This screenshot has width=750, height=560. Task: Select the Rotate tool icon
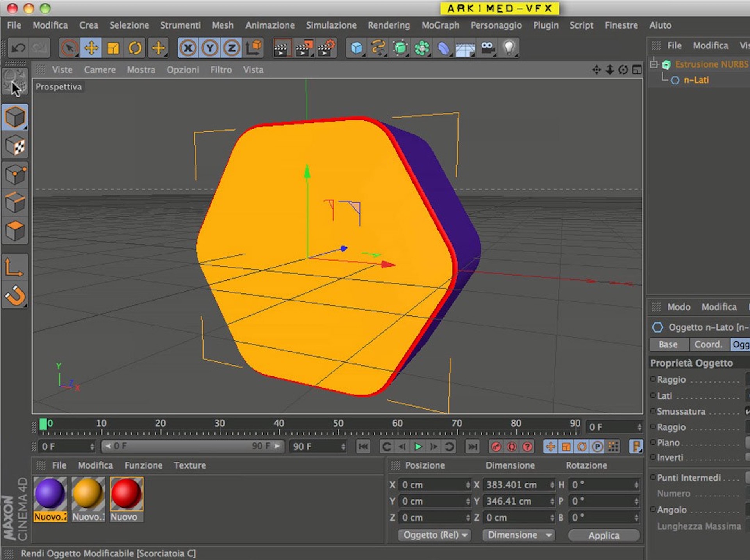[135, 48]
